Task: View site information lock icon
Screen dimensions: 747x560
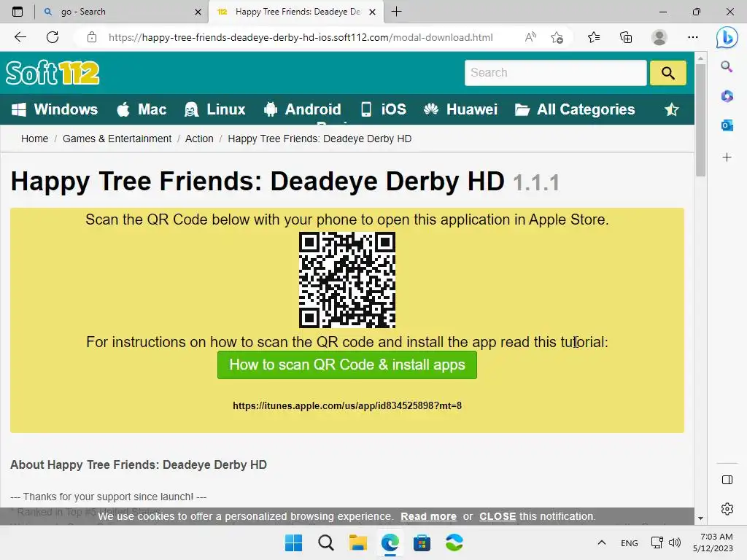Action: pyautogui.click(x=92, y=37)
